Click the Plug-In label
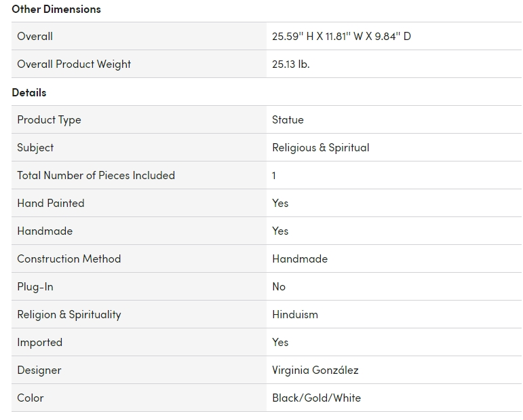The width and height of the screenshot is (523, 420). (x=35, y=286)
